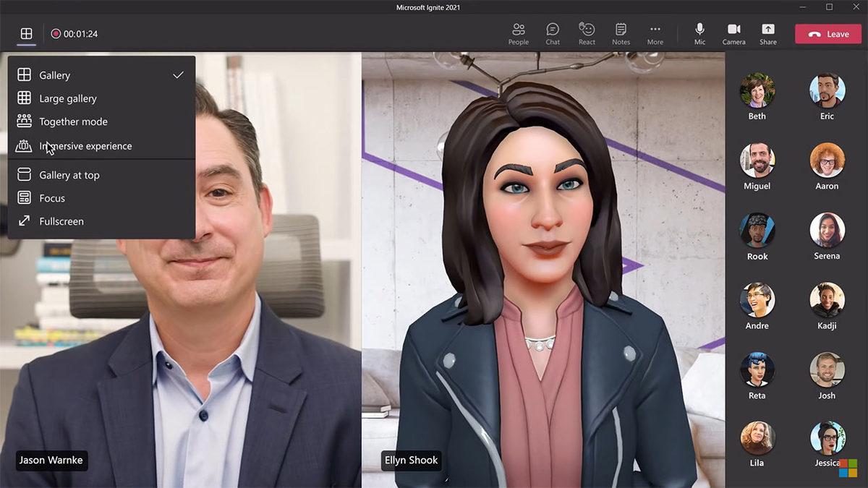Switch to Immersive experience view
Image resolution: width=868 pixels, height=488 pixels.
[x=85, y=146]
